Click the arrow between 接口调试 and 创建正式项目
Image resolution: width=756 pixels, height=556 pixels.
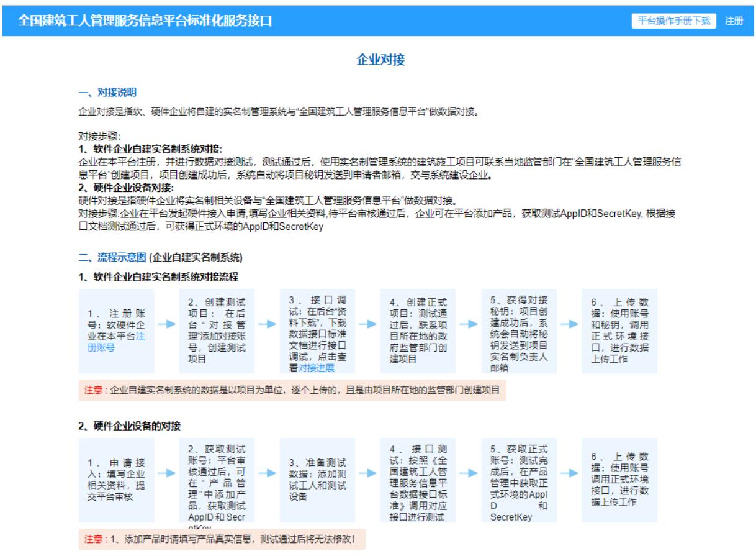click(x=368, y=324)
